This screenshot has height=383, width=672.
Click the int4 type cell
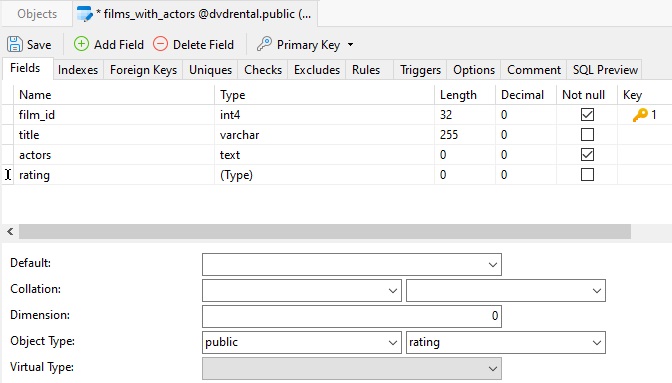[324, 115]
